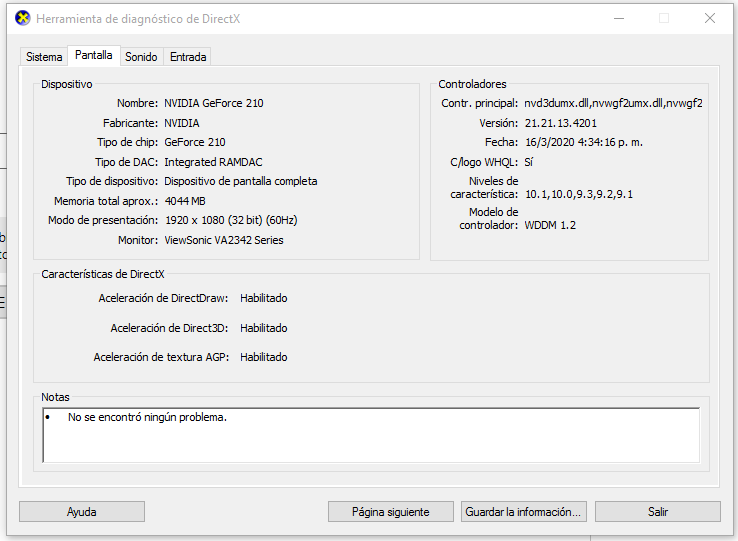Open the Sonido tab
Viewport: 738px width, 541px height.
coord(141,57)
